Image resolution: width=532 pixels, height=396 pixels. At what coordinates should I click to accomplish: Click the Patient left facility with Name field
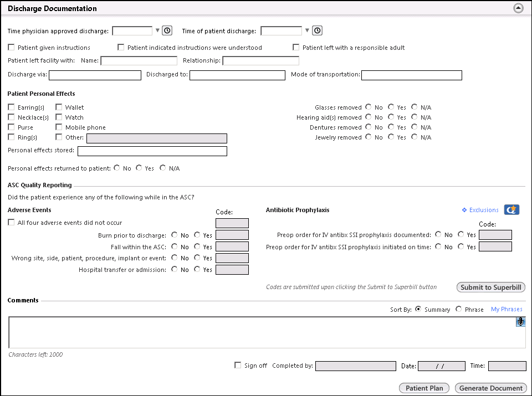(139, 61)
